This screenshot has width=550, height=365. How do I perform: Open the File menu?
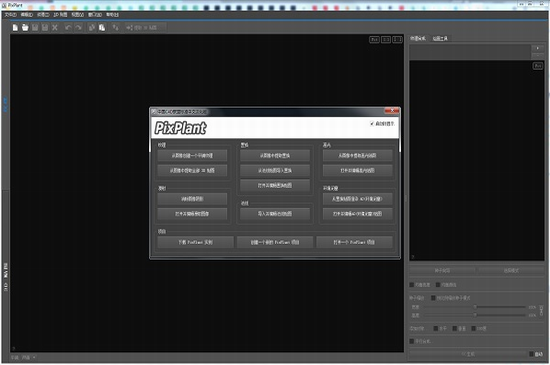11,15
